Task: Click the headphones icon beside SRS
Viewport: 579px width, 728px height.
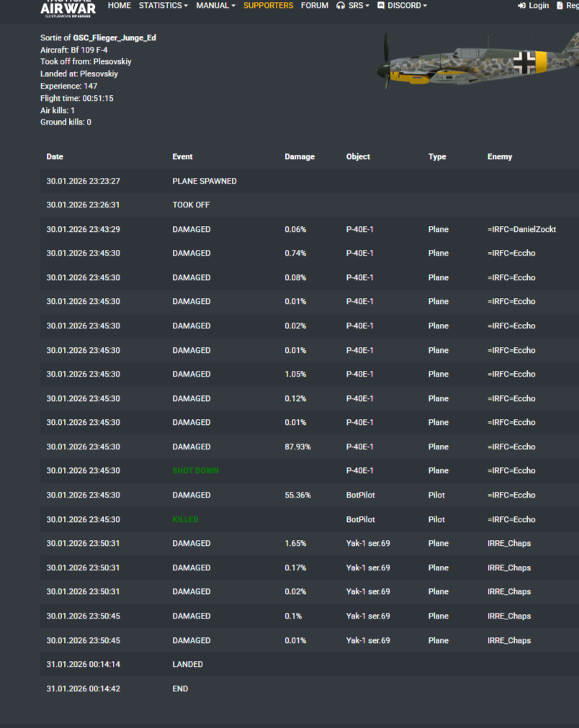Action: 341,6
